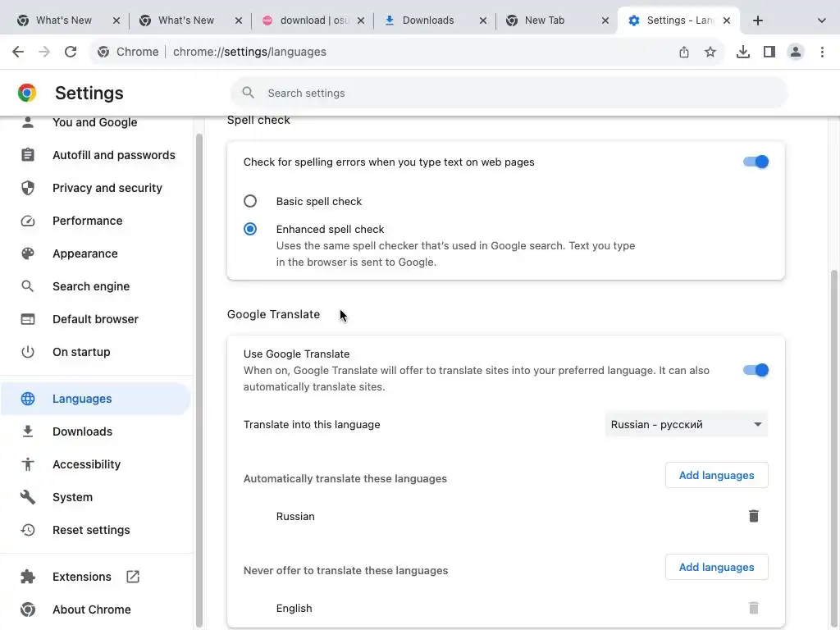Switch to the Downloads browser tab
The width and height of the screenshot is (840, 630).
click(428, 21)
